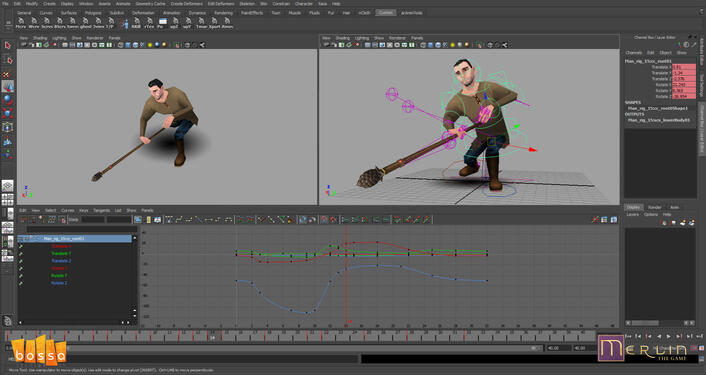Toggle use all lights in left viewport
The height and width of the screenshot is (375, 706).
[150, 45]
